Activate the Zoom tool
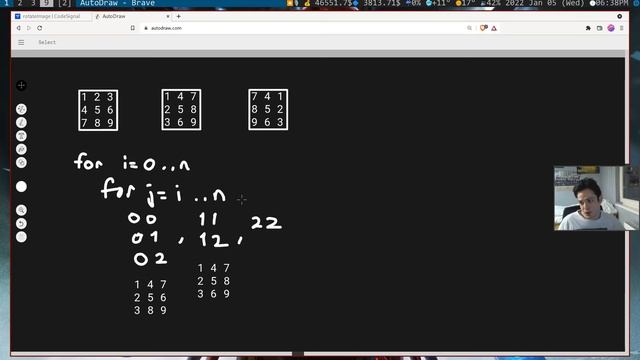Screen dimensions: 640x360 click(21, 210)
